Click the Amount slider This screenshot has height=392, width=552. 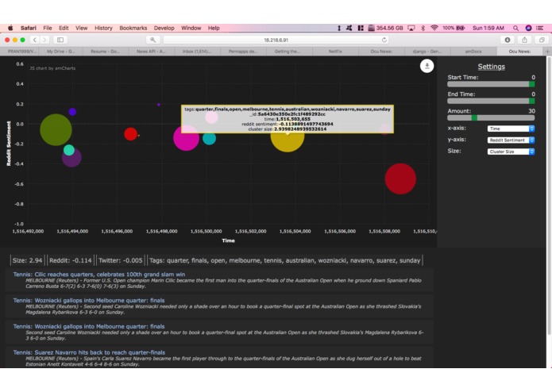(491, 117)
